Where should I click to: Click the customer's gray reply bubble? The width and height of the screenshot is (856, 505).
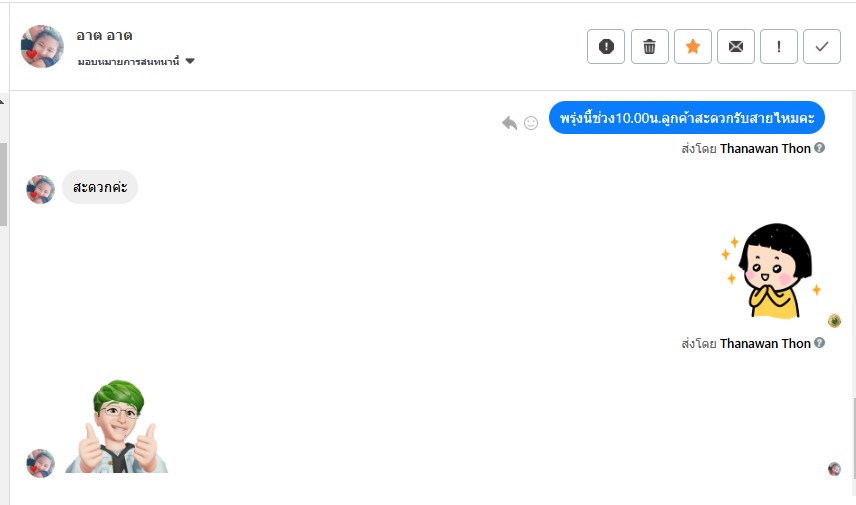click(100, 187)
